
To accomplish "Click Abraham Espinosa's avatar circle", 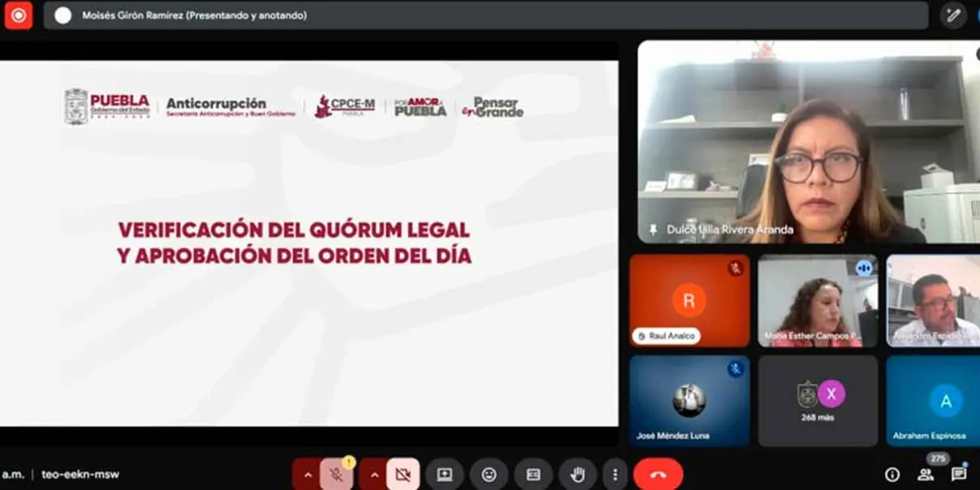I will (946, 401).
